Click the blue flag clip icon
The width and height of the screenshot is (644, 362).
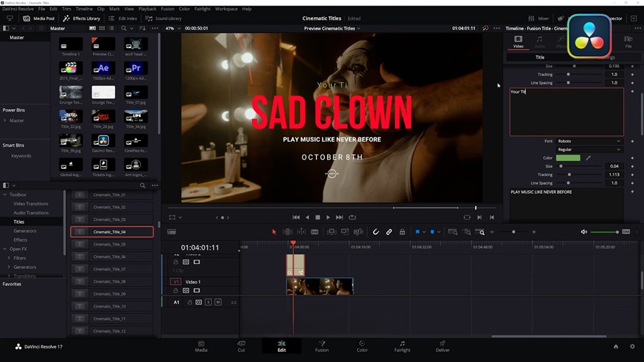pos(417,232)
